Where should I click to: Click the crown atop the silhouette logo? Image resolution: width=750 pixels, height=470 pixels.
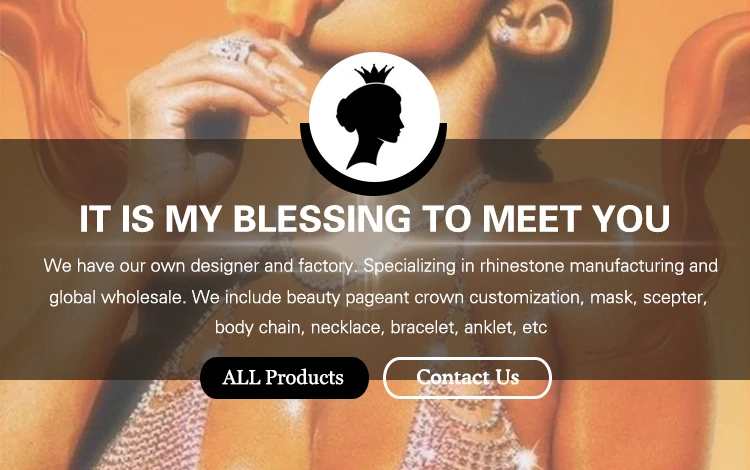pos(374,74)
